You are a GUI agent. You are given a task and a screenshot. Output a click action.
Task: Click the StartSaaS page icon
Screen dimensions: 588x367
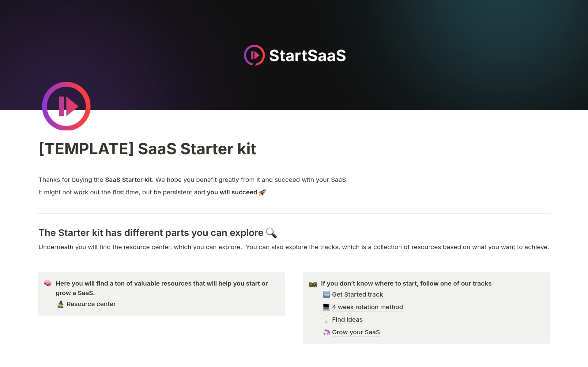(66, 106)
